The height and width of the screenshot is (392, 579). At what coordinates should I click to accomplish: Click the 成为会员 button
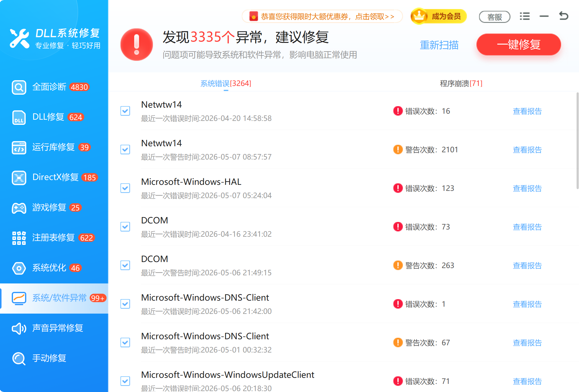click(439, 16)
